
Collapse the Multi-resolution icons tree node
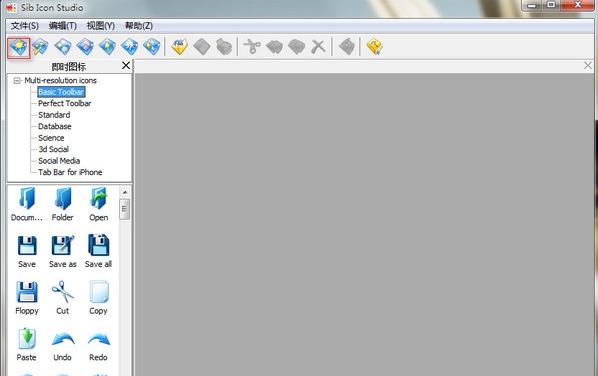coord(17,80)
